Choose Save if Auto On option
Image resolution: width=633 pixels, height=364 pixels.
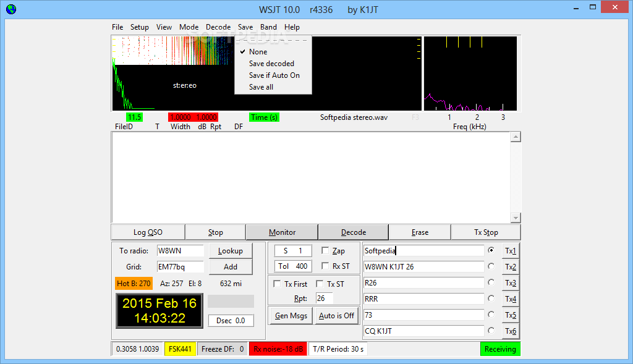click(273, 75)
